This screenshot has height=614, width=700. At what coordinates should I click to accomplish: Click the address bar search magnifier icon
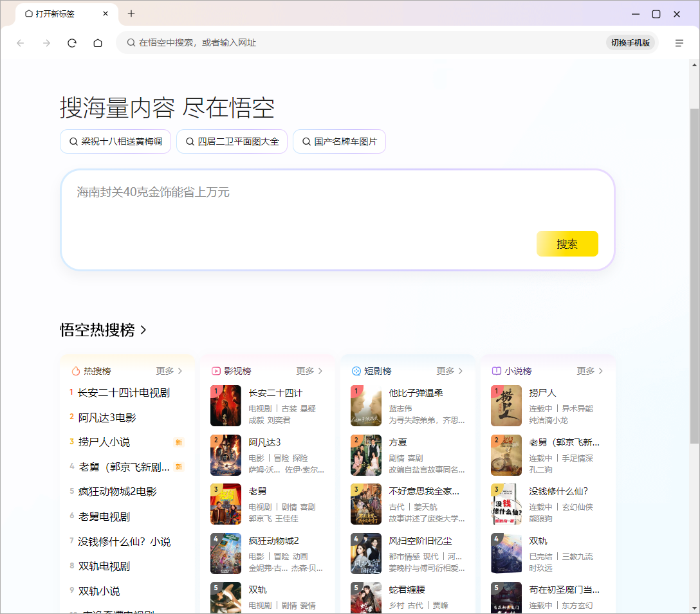pos(131,42)
